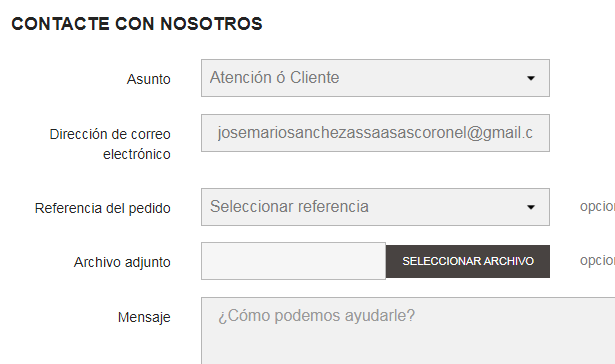
Task: Focus the email address input field
Action: 375,133
